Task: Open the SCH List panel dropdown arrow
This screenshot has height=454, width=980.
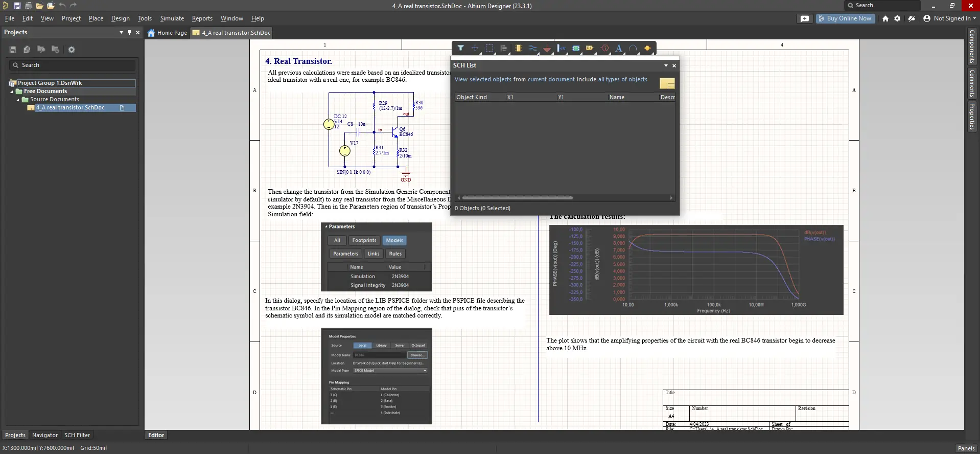Action: coord(666,65)
